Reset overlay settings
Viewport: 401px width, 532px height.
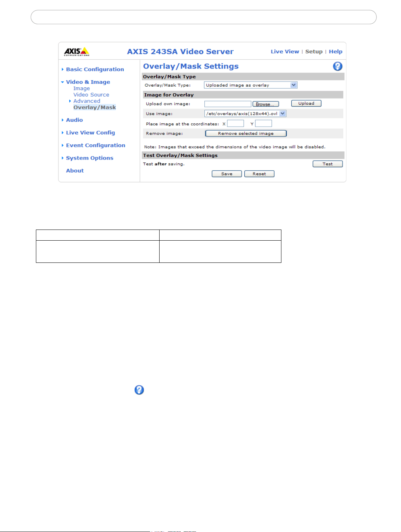pyautogui.click(x=259, y=174)
